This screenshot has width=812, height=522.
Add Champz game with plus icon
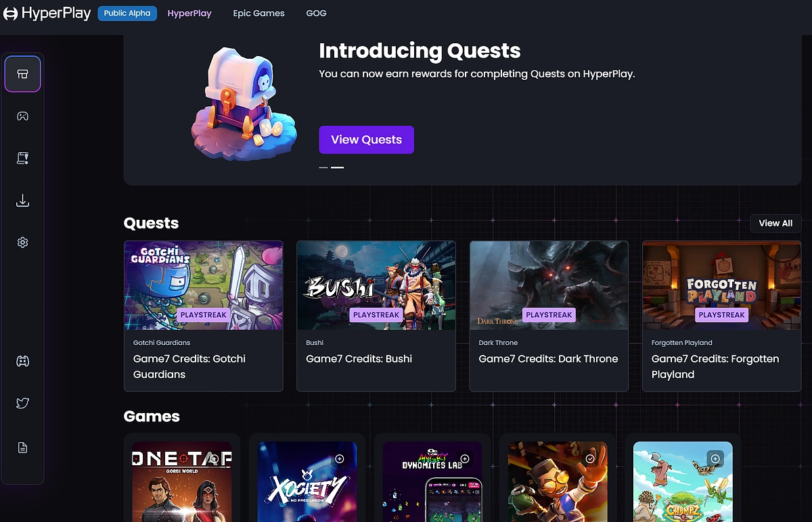(715, 458)
